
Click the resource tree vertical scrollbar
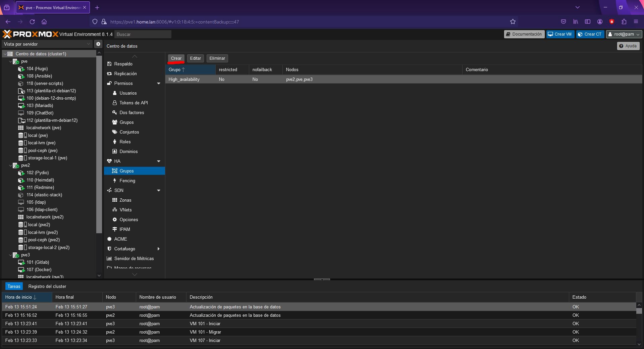pos(99,144)
